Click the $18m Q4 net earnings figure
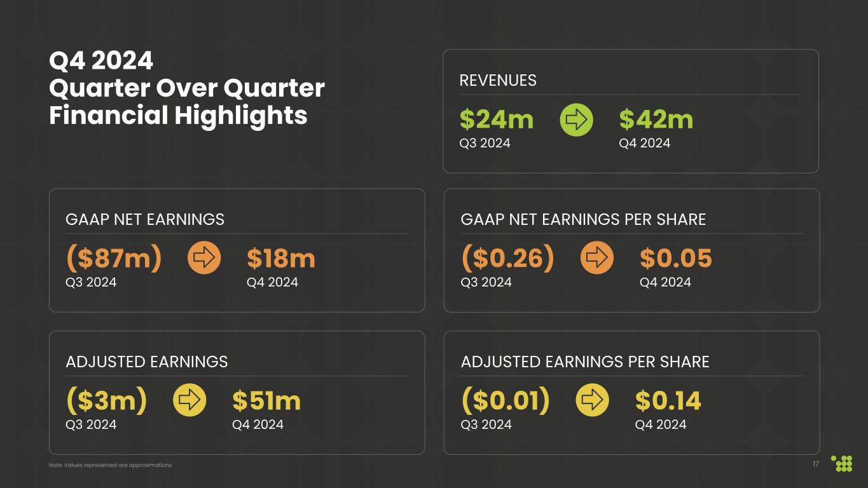 [280, 259]
